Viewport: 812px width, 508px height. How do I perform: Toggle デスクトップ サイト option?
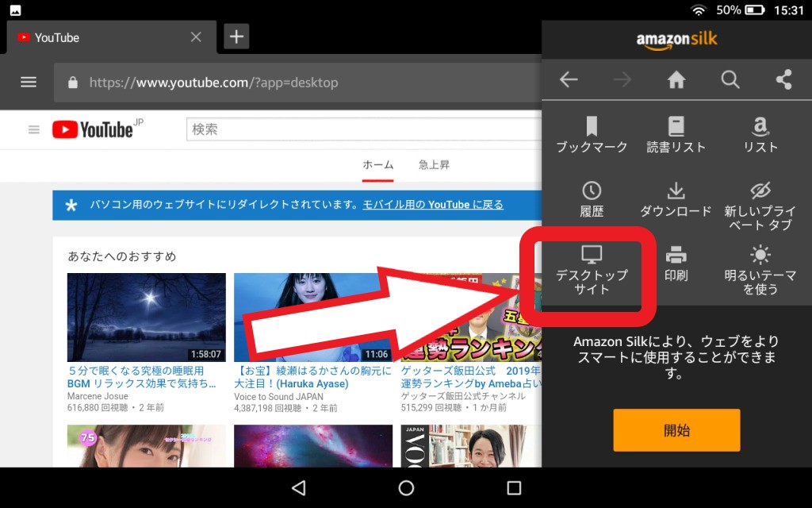tap(592, 270)
